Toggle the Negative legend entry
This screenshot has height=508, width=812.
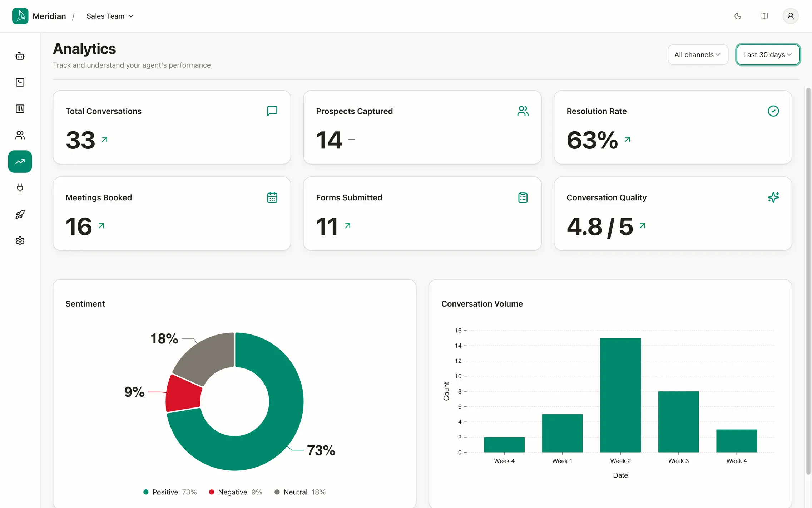coord(236,492)
